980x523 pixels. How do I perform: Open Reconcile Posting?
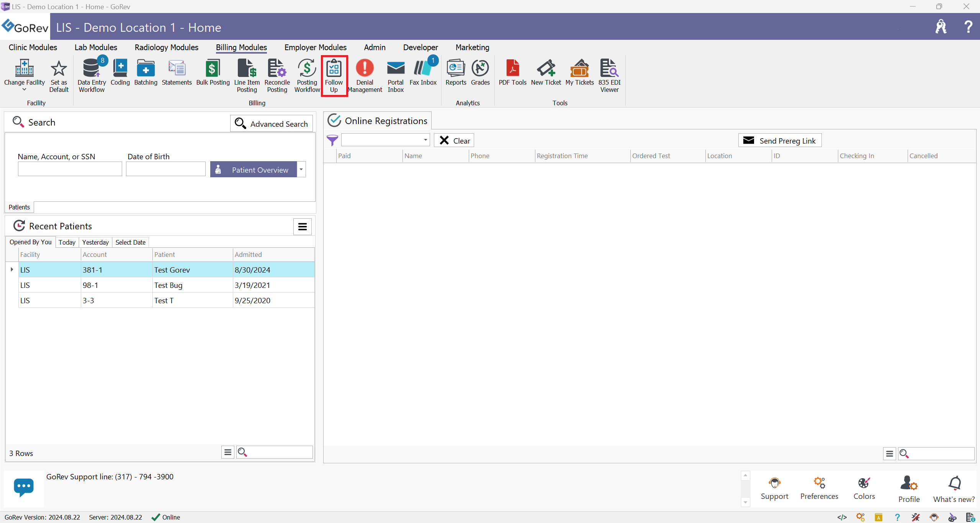coord(277,75)
